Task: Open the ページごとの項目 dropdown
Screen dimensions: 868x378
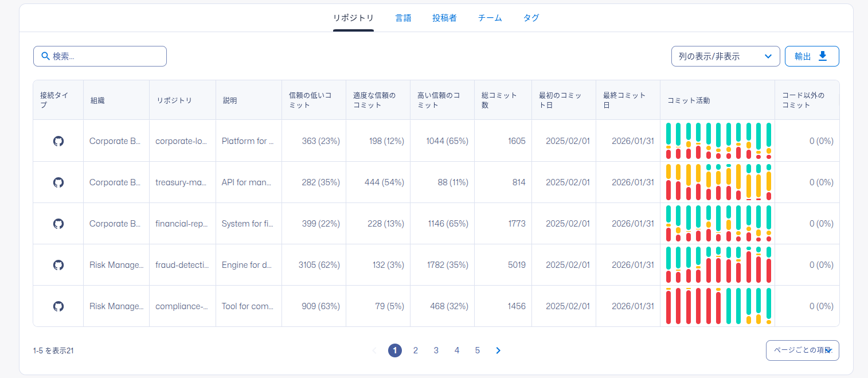Action: (802, 350)
